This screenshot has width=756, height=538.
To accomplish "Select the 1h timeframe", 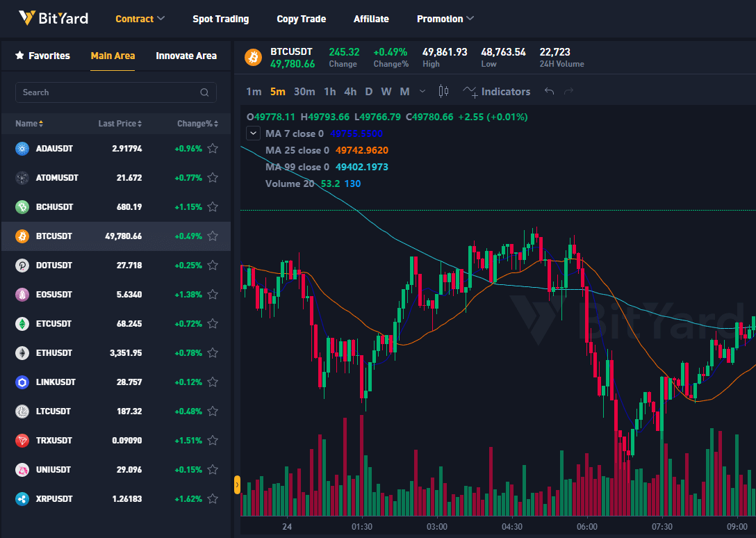I will pos(329,91).
